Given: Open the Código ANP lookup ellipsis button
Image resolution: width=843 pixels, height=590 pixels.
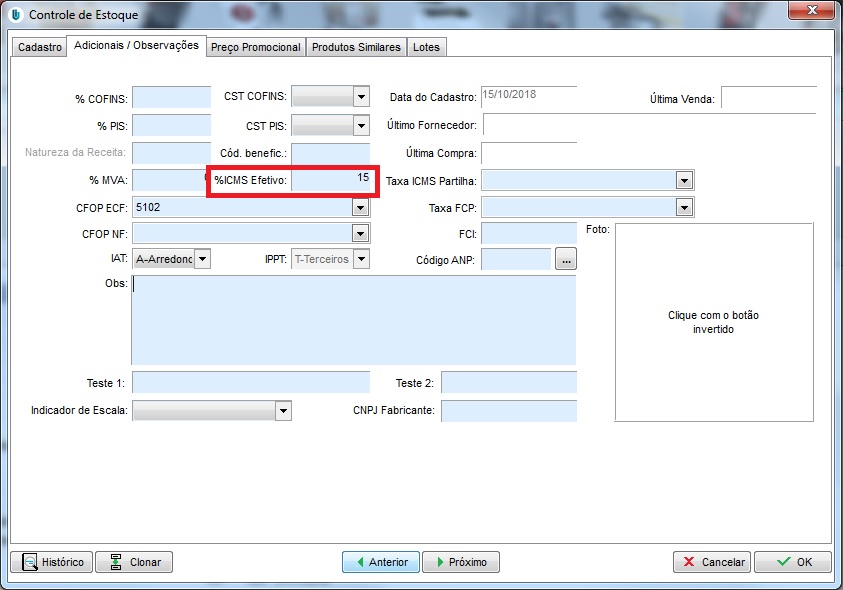Looking at the screenshot, I should (566, 260).
